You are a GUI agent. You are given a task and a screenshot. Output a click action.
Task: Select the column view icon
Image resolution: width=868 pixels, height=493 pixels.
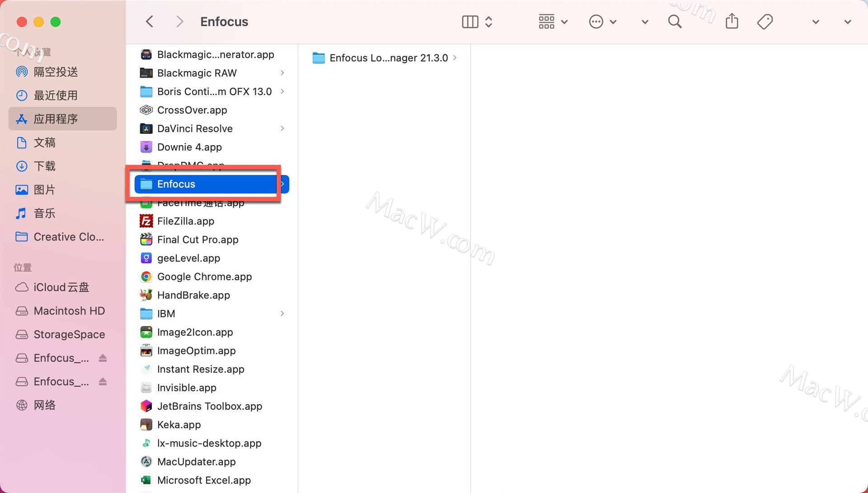click(x=470, y=22)
